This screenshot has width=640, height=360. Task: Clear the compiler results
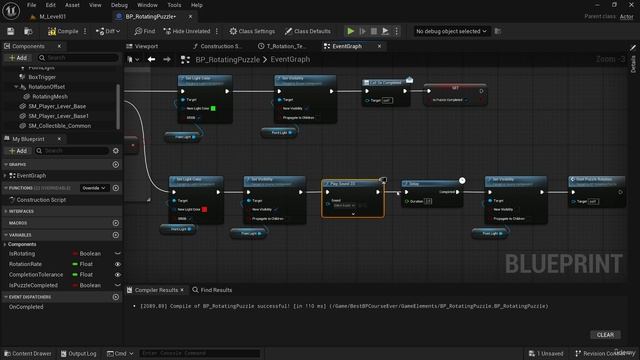pyautogui.click(x=605, y=335)
